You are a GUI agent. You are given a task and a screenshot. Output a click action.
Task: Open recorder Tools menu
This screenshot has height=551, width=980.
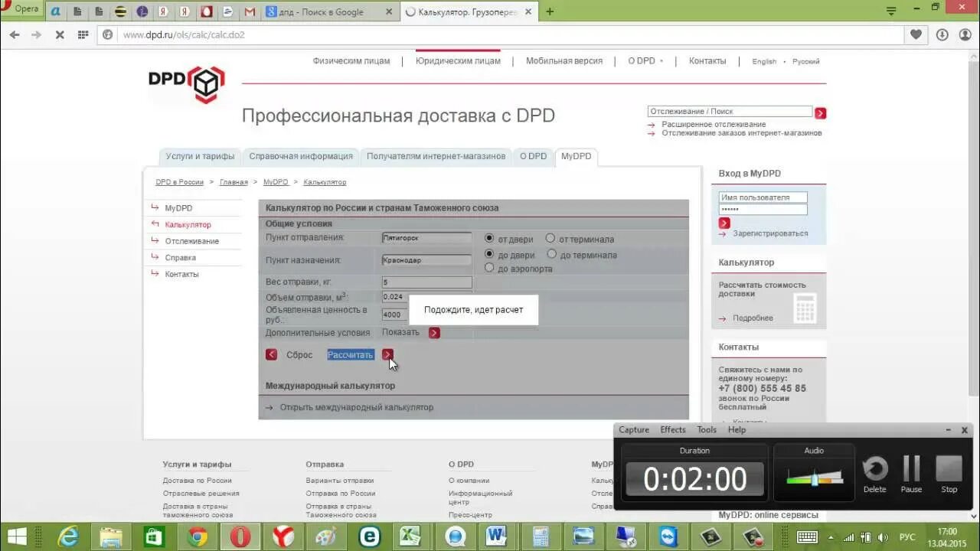click(x=707, y=430)
